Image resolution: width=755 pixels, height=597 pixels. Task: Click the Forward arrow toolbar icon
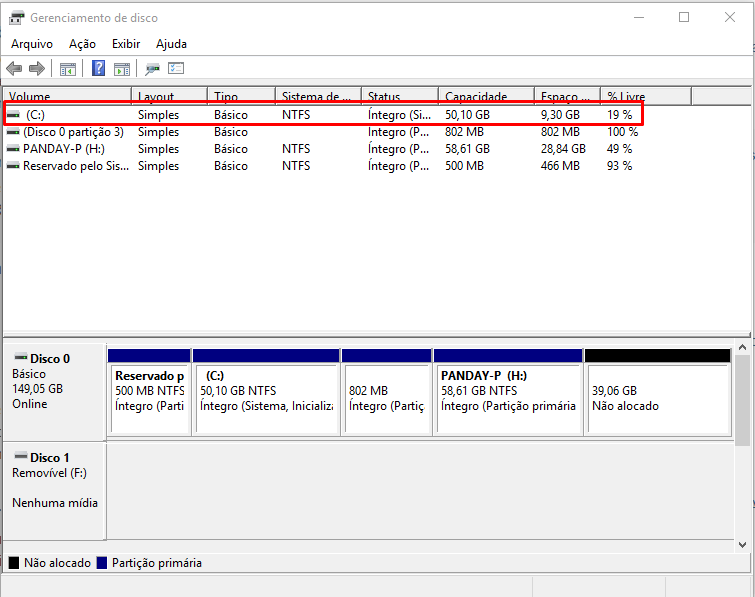pyautogui.click(x=37, y=69)
